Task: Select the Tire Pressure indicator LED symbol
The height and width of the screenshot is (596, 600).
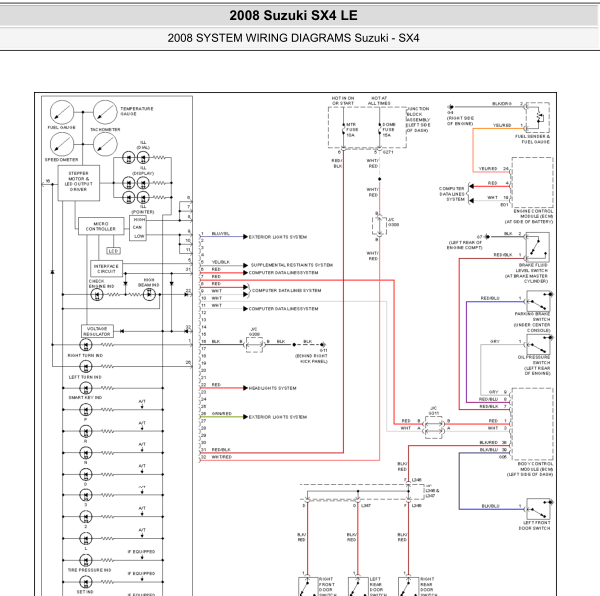Action: pos(86,560)
